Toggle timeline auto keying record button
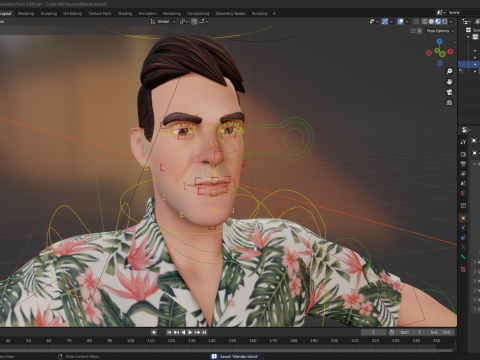Image resolution: width=480 pixels, height=360 pixels. [154, 332]
